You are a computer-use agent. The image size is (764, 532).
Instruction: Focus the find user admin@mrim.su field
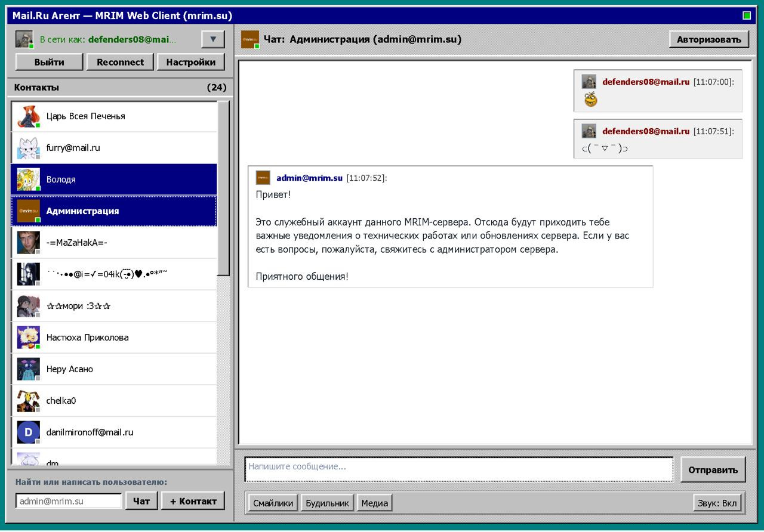69,501
